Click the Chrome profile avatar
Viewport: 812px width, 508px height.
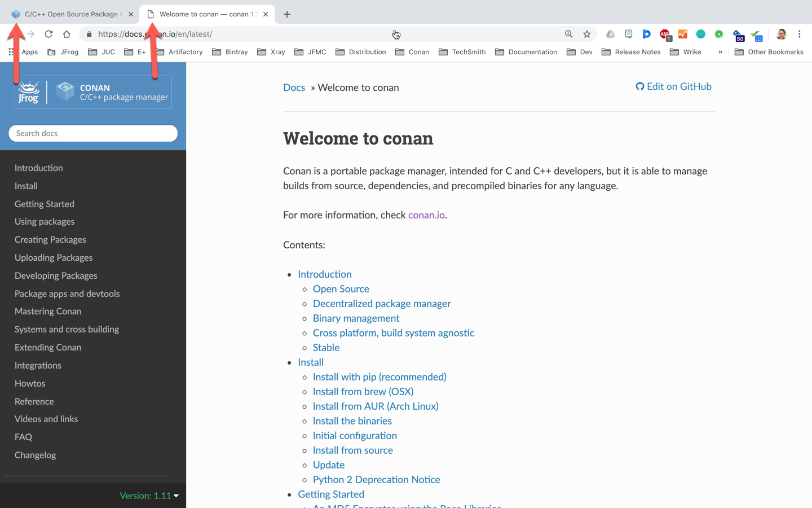[781, 34]
